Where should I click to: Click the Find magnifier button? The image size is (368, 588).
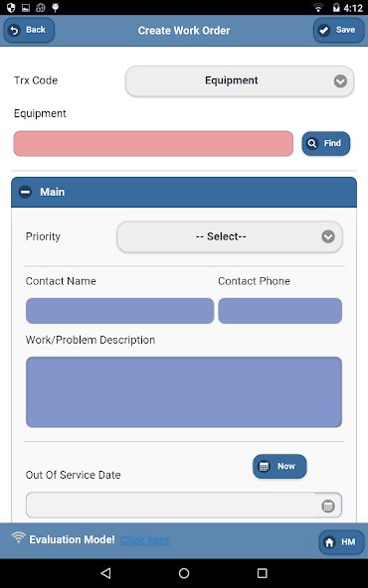325,143
